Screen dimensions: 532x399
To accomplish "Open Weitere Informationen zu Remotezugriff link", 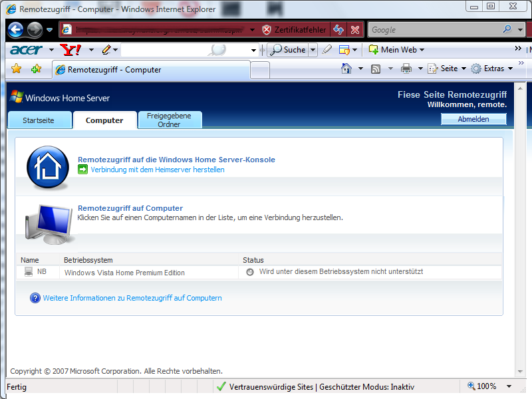I will pyautogui.click(x=132, y=298).
